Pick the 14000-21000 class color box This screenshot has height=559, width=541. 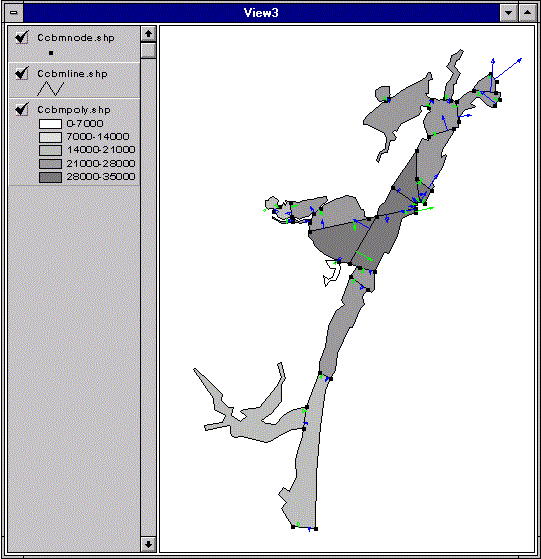click(50, 150)
